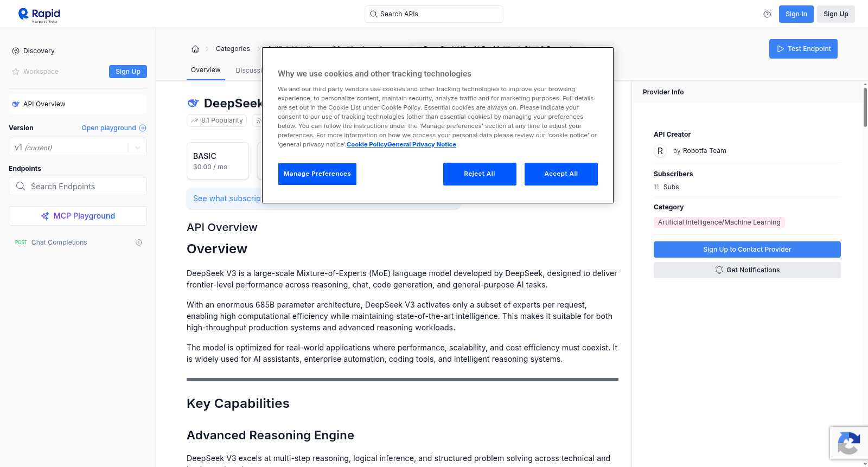The height and width of the screenshot is (467, 868).
Task: Click the Get Notifications button
Action: (747, 270)
